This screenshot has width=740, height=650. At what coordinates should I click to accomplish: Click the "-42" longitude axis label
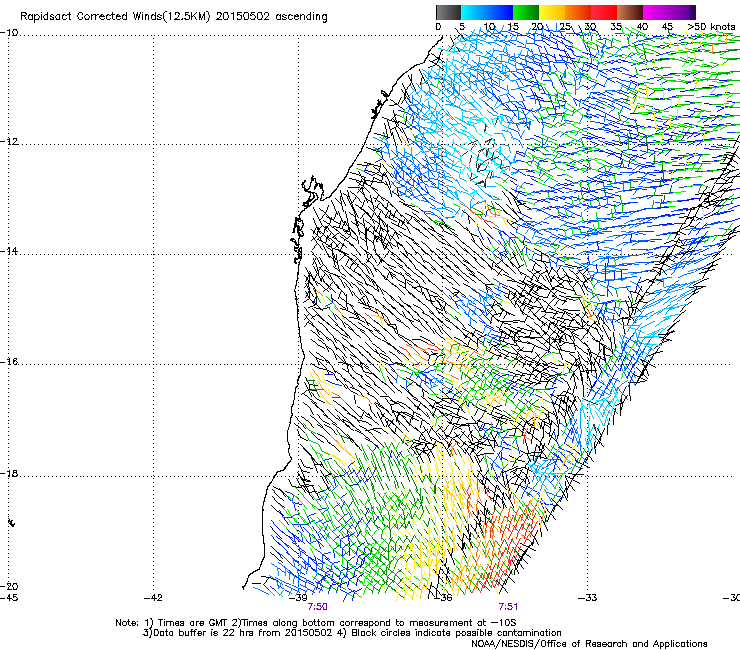(153, 598)
